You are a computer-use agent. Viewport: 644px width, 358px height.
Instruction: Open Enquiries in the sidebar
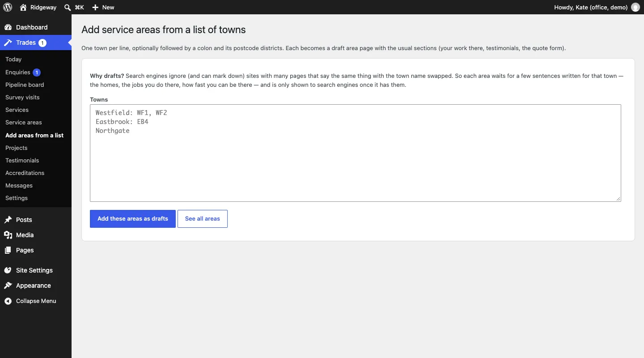(x=18, y=72)
